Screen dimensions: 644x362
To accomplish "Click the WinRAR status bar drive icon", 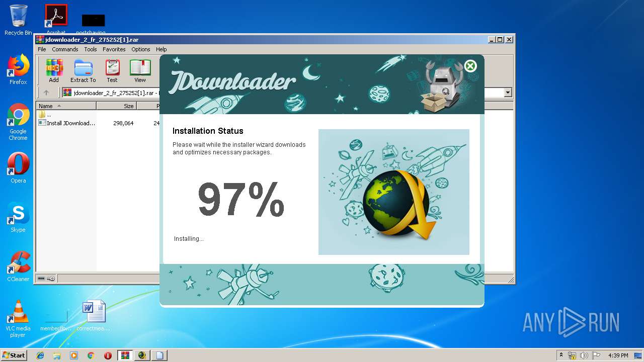I will point(42,279).
